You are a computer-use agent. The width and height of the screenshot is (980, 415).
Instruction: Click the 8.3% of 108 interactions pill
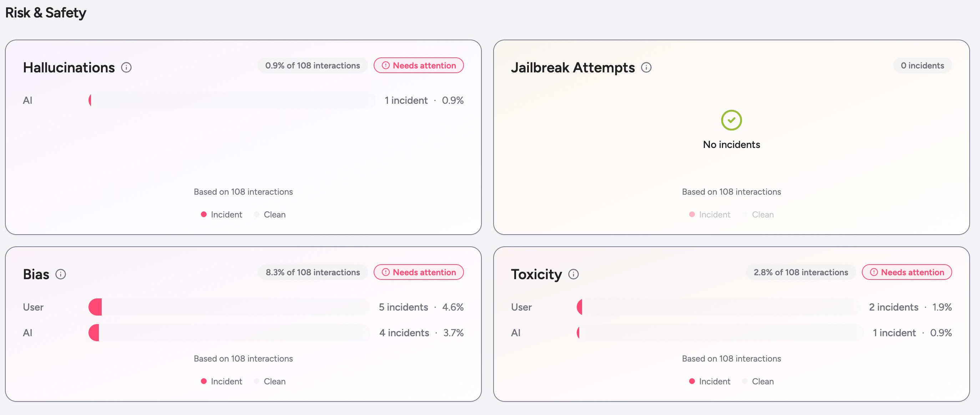click(312, 272)
